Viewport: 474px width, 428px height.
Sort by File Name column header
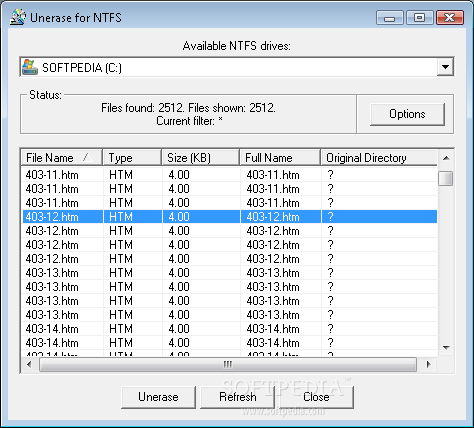coord(62,158)
